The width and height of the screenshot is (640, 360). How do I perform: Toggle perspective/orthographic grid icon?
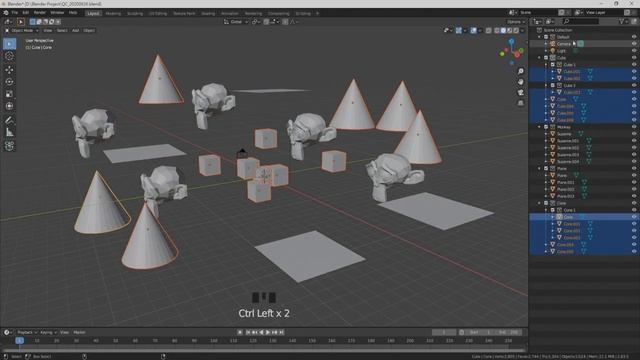(x=521, y=103)
